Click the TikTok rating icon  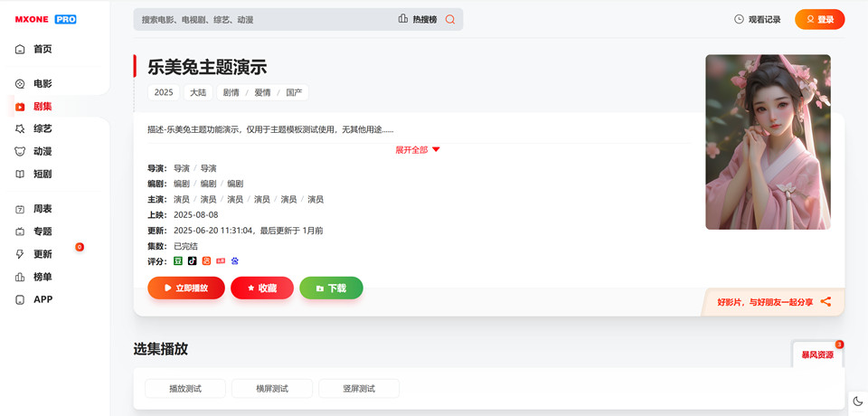click(193, 261)
